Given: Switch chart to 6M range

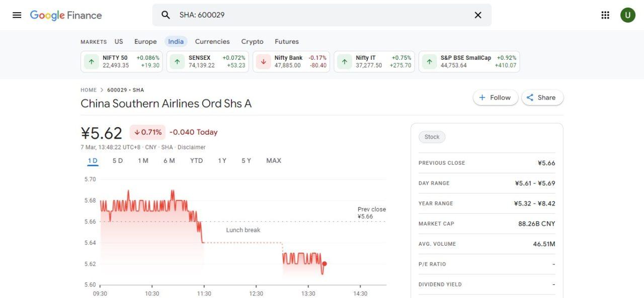Looking at the screenshot, I should 169,161.
